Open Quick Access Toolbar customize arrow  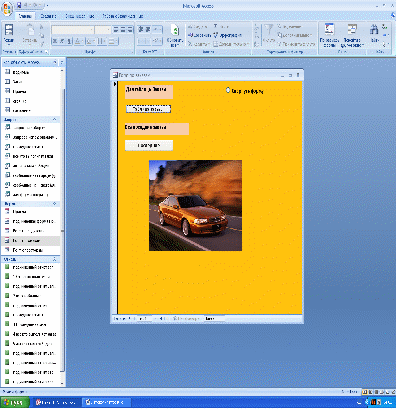47,5
